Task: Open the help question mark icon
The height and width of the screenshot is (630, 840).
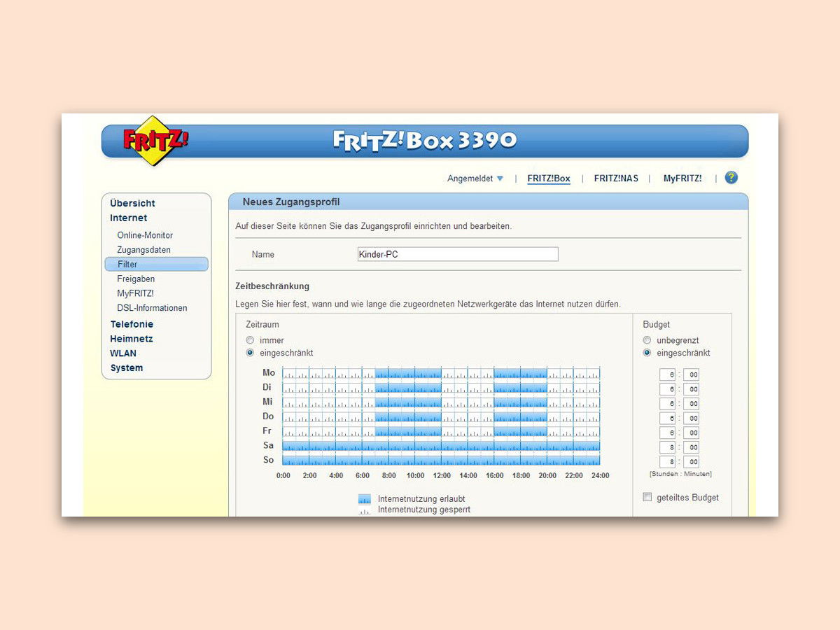Action: point(731,178)
